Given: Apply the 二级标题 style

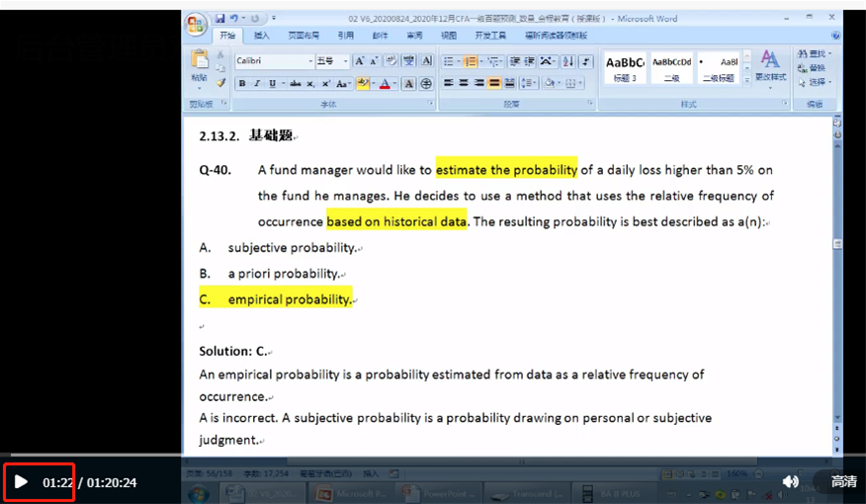Looking at the screenshot, I should 718,68.
